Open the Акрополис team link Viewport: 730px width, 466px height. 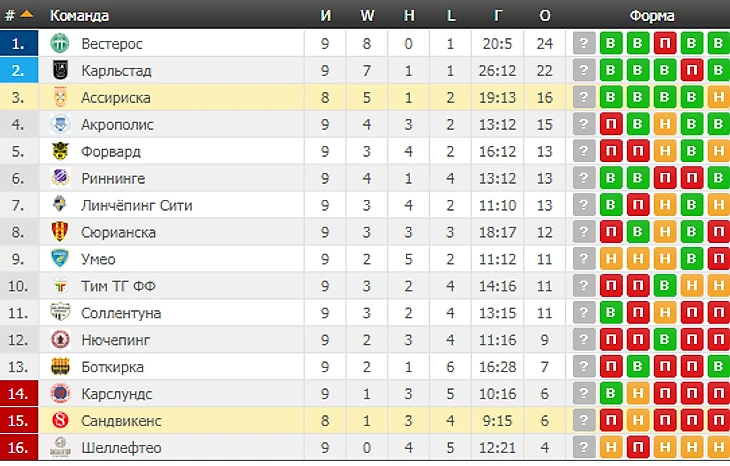pyautogui.click(x=117, y=125)
